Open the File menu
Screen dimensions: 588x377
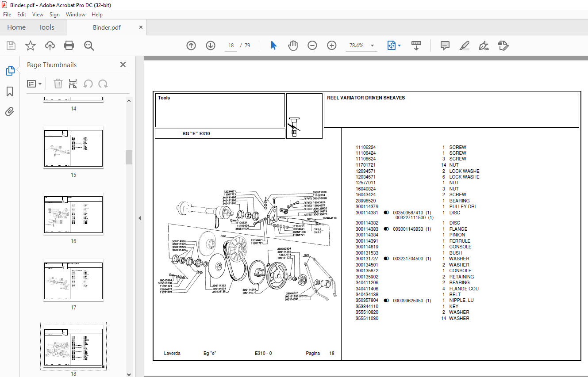[7, 15]
